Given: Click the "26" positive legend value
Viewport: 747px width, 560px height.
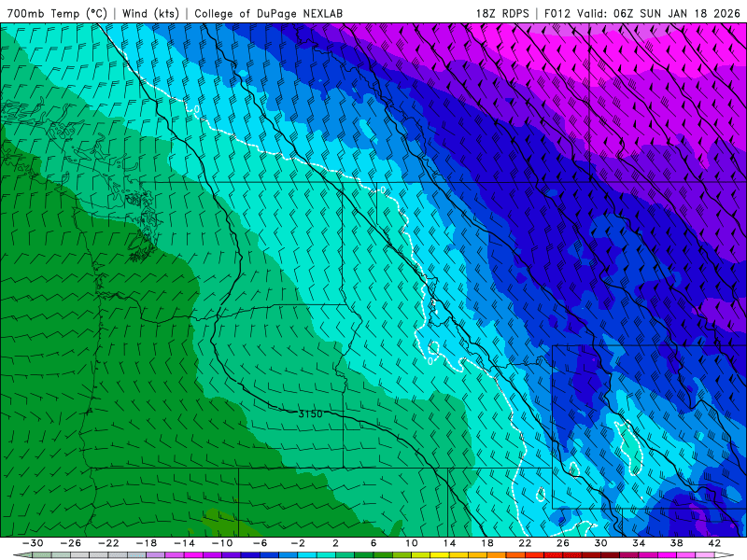Looking at the screenshot, I should (x=563, y=543).
